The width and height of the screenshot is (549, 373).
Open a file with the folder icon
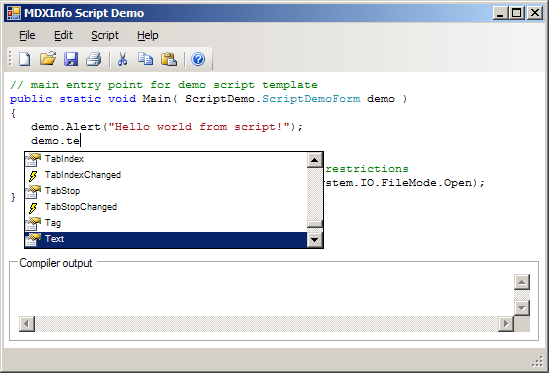coord(48,59)
